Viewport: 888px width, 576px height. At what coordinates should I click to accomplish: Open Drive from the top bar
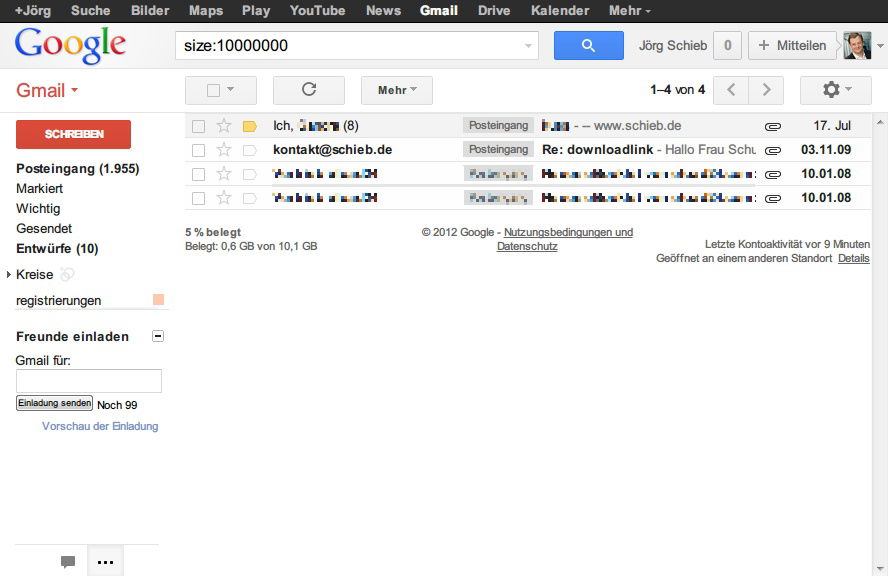click(x=494, y=11)
